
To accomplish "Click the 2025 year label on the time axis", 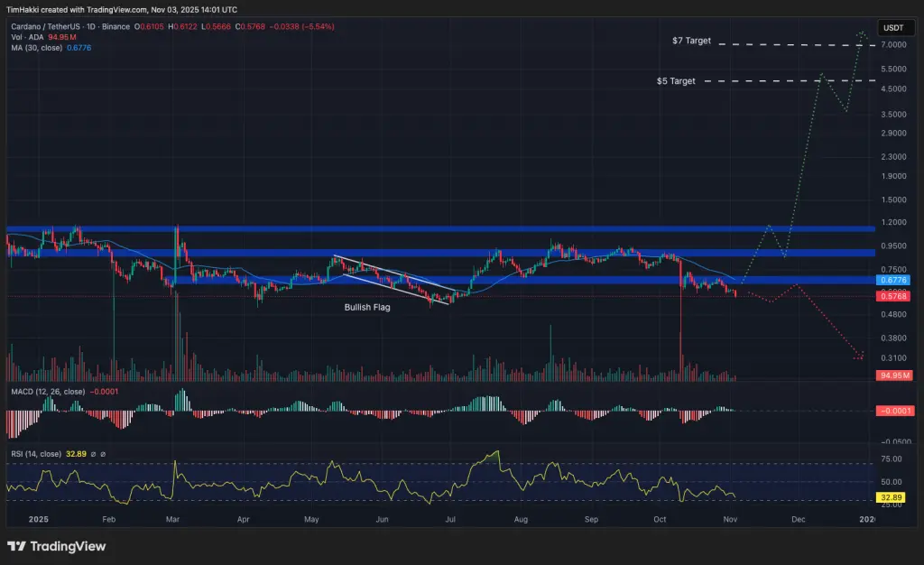I will coord(37,520).
